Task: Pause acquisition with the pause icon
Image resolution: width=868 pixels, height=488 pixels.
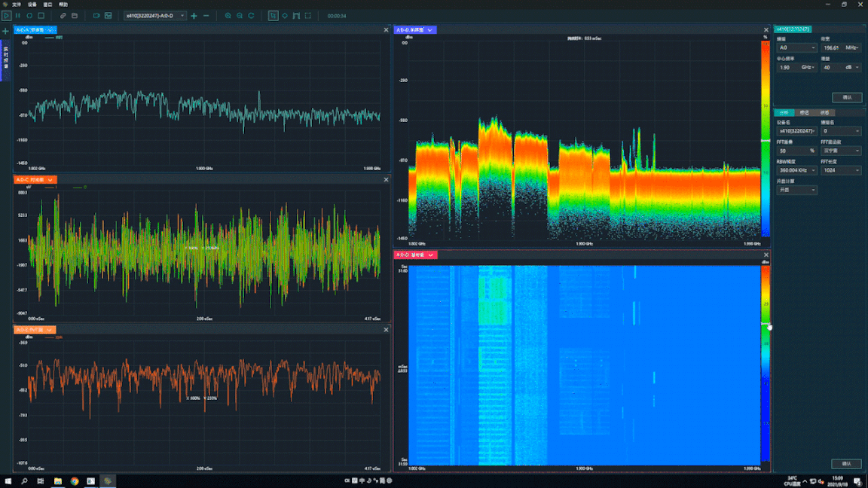Action: (18, 16)
